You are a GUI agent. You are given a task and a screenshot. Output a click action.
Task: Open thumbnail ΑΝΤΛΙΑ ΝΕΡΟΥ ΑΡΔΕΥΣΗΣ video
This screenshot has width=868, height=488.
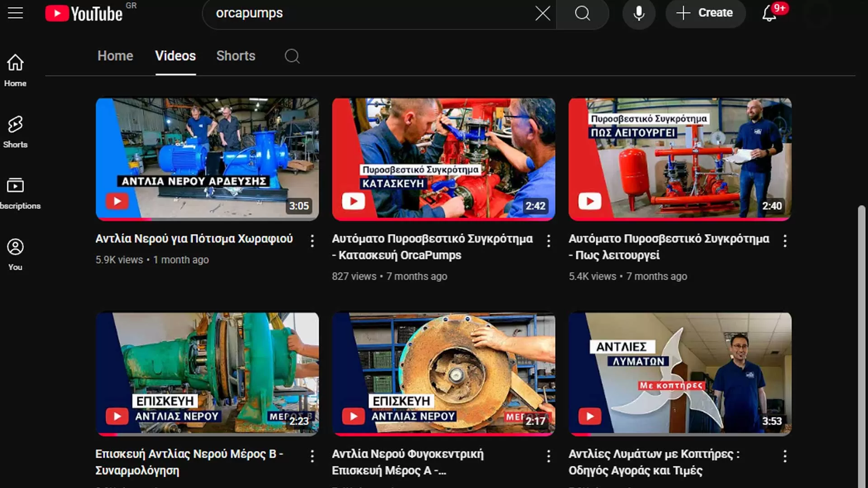click(x=207, y=159)
